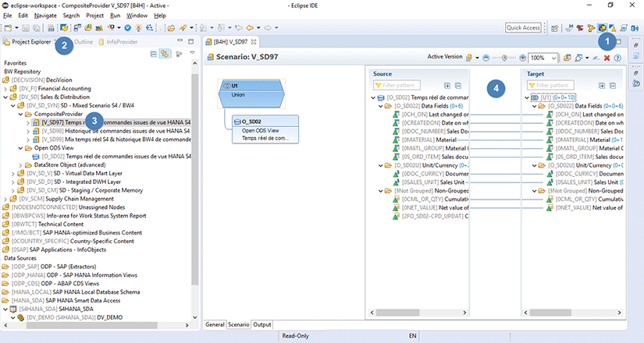Click the forward navigation arrow icon
This screenshot has width=644, height=343.
tap(268, 28)
